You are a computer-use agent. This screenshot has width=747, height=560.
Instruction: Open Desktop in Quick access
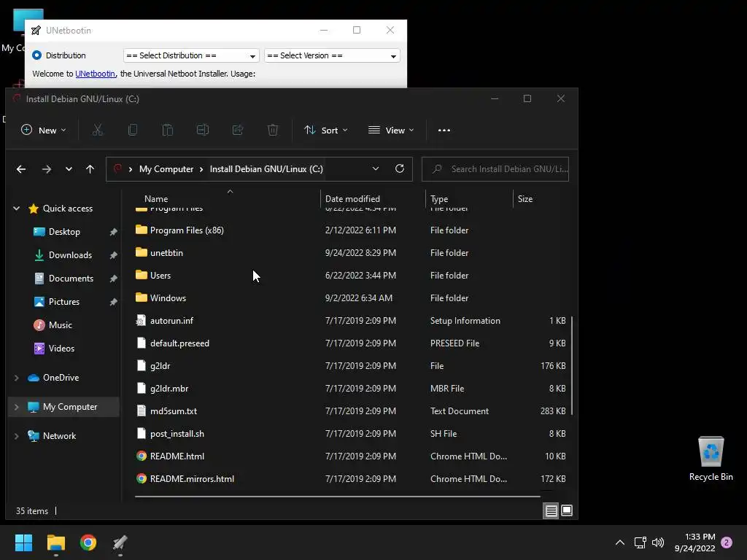[x=64, y=232]
